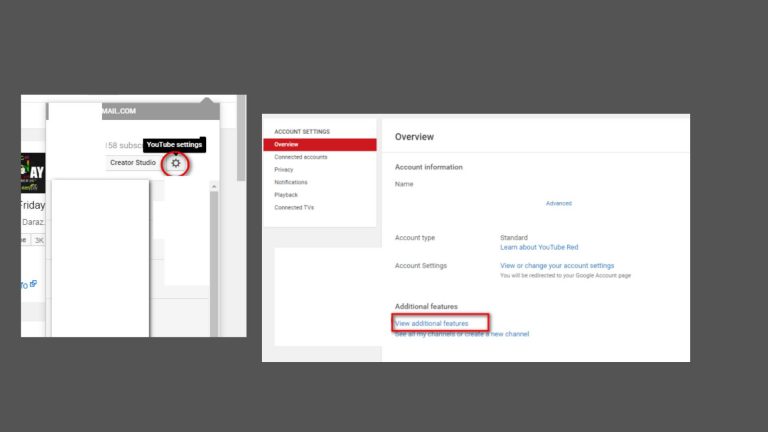Click the 3K count button at left

click(x=39, y=240)
